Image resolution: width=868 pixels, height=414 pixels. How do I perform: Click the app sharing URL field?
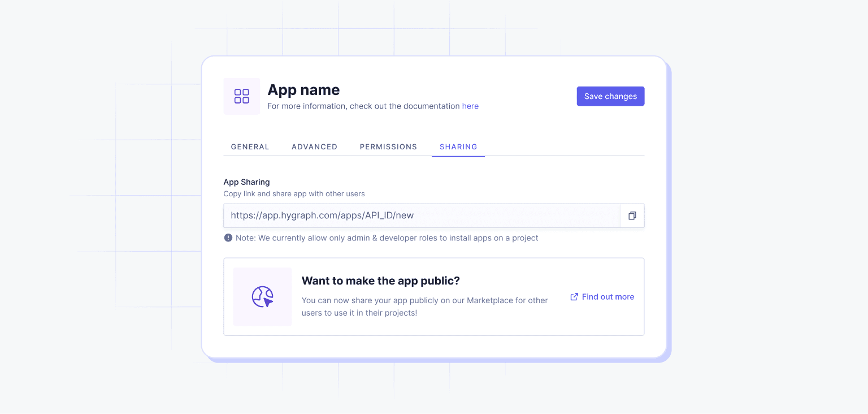[x=422, y=215]
